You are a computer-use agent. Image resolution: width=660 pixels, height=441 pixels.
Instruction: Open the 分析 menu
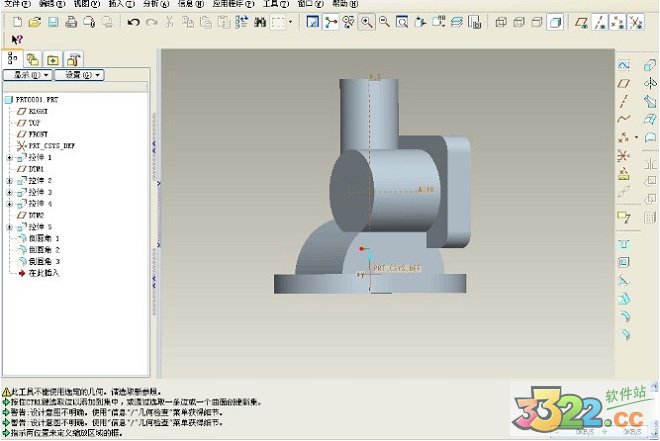pyautogui.click(x=156, y=4)
